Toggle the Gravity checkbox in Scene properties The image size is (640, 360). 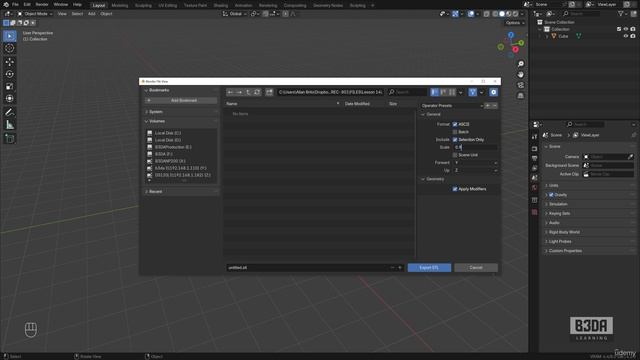[x=551, y=195]
